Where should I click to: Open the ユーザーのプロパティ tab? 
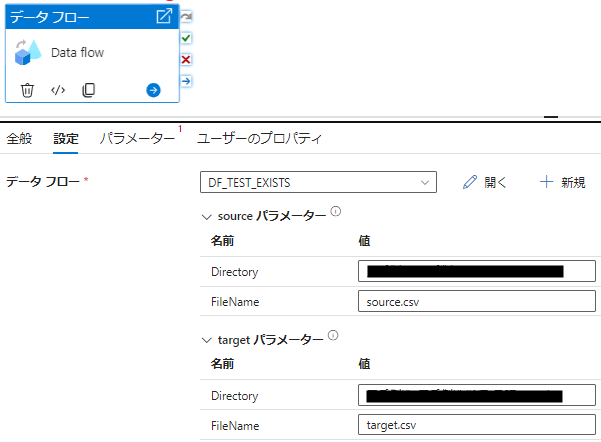(x=258, y=138)
